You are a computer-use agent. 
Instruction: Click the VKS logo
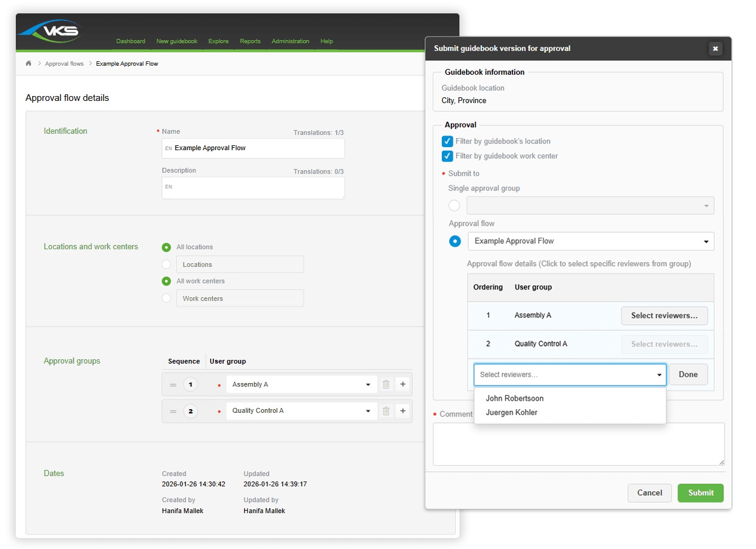click(x=50, y=31)
